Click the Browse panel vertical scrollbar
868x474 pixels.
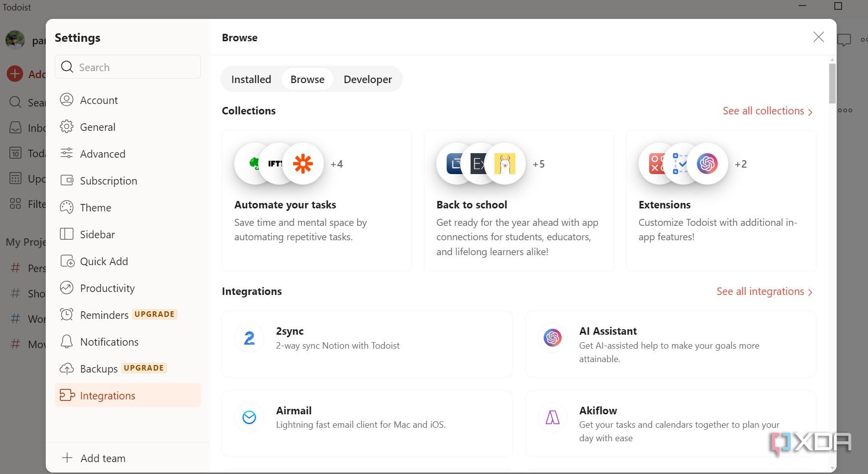point(832,83)
